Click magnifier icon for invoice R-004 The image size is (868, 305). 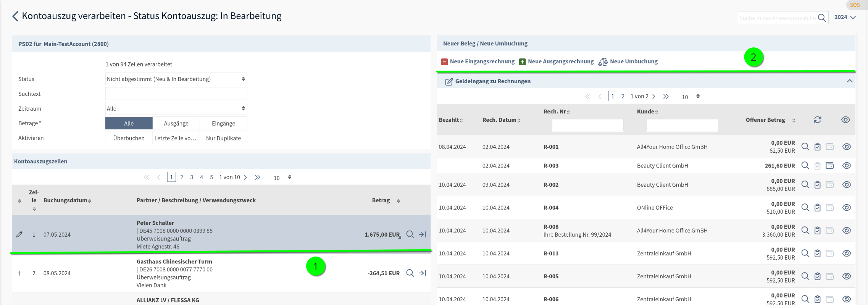pyautogui.click(x=805, y=208)
